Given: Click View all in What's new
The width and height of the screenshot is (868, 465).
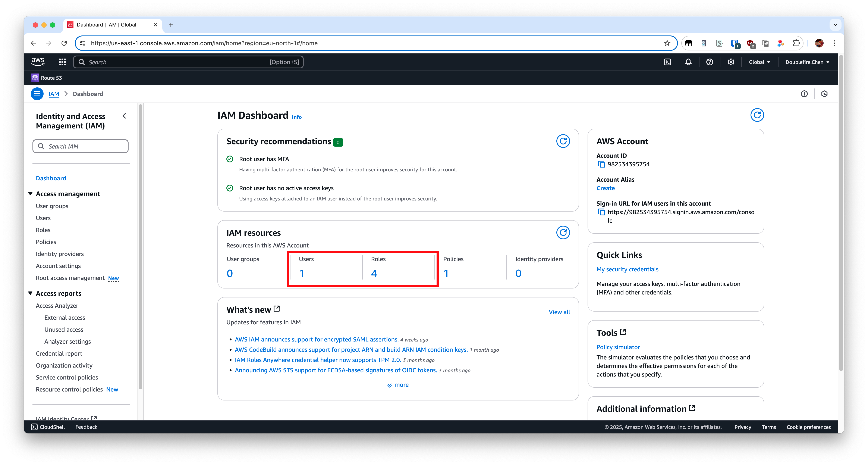Looking at the screenshot, I should pos(559,312).
